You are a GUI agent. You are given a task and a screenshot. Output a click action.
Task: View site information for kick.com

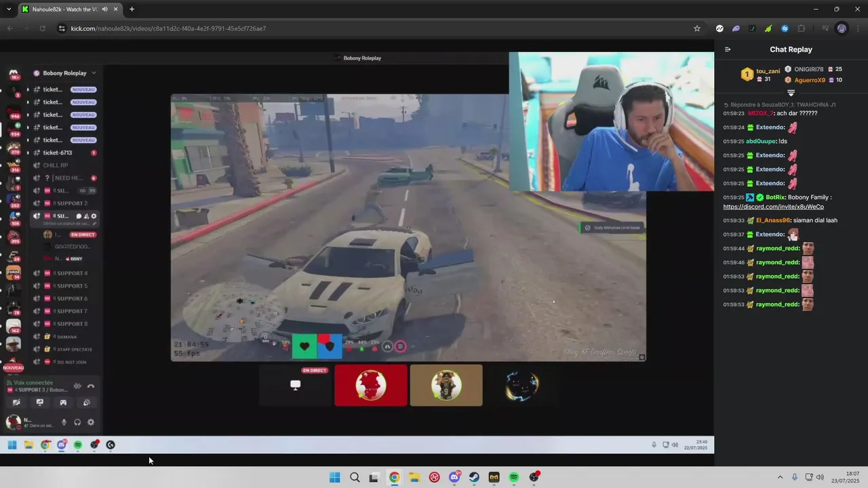(62, 28)
